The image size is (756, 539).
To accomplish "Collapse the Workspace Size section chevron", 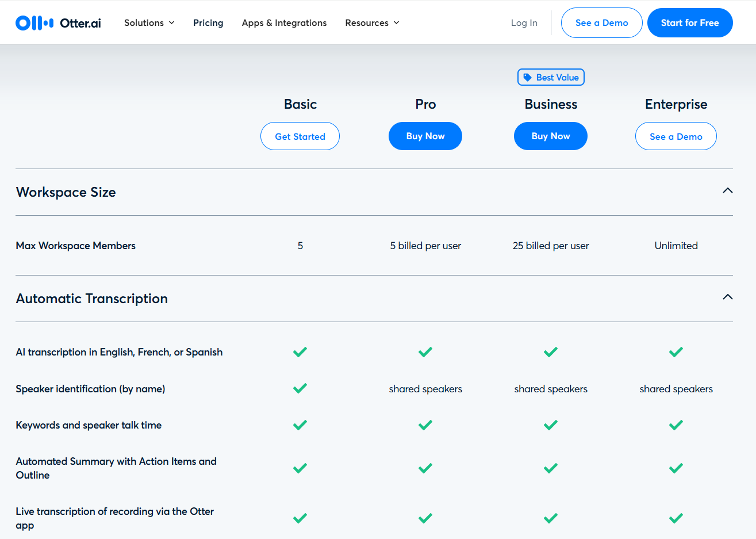I will click(728, 190).
